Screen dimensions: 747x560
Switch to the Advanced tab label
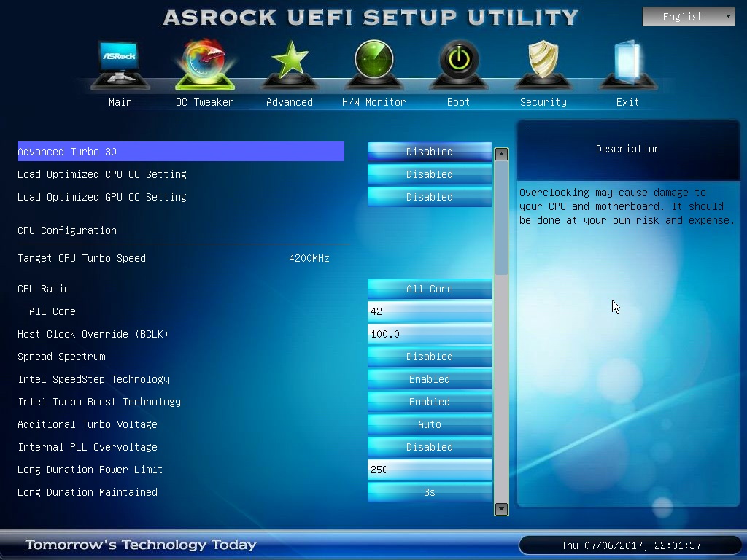(x=290, y=102)
